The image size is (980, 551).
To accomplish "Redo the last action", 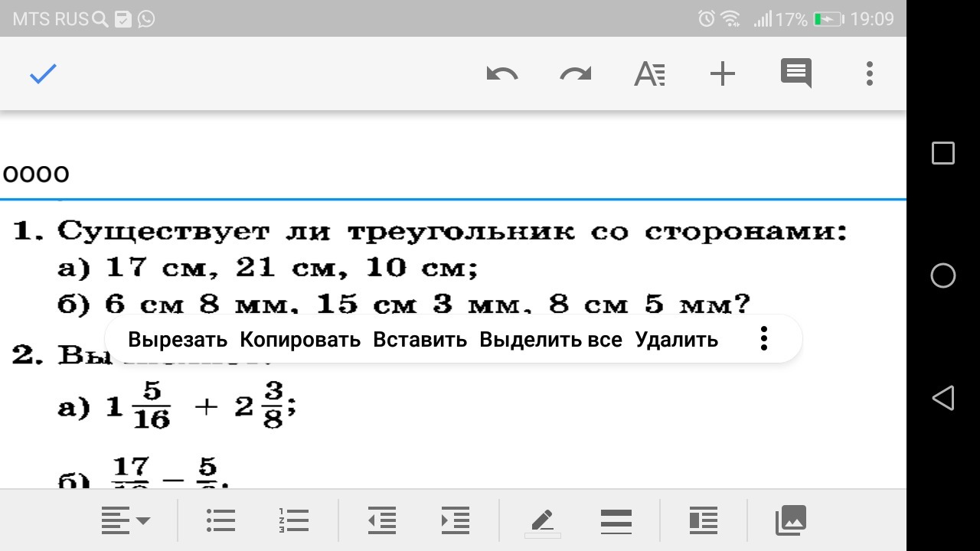I will pos(574,73).
